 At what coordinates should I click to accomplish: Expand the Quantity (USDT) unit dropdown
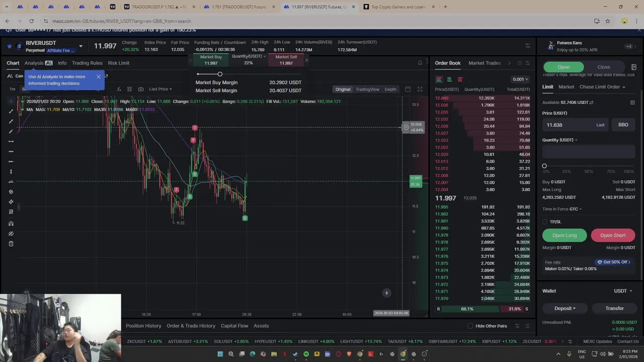tap(560, 140)
